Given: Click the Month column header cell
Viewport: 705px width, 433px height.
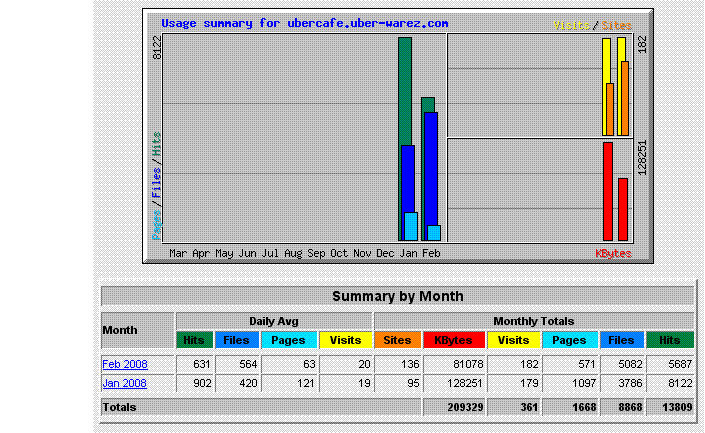Looking at the screenshot, I should coord(138,330).
